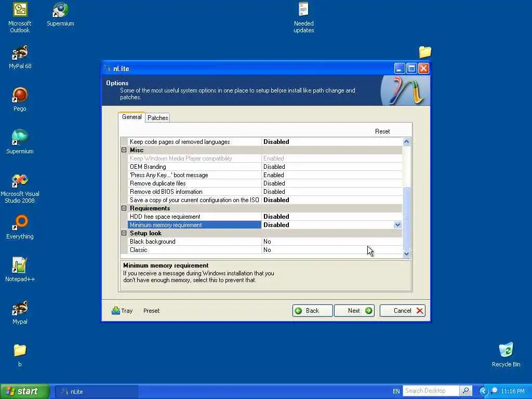Click Enabled value for boot message
The image size is (532, 399).
tap(273, 175)
